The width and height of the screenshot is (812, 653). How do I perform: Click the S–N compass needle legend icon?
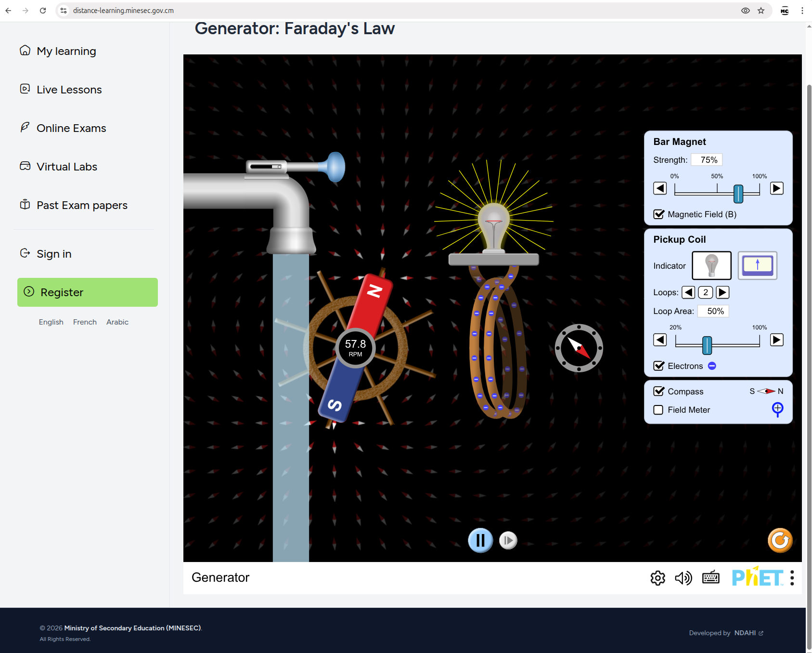point(766,391)
